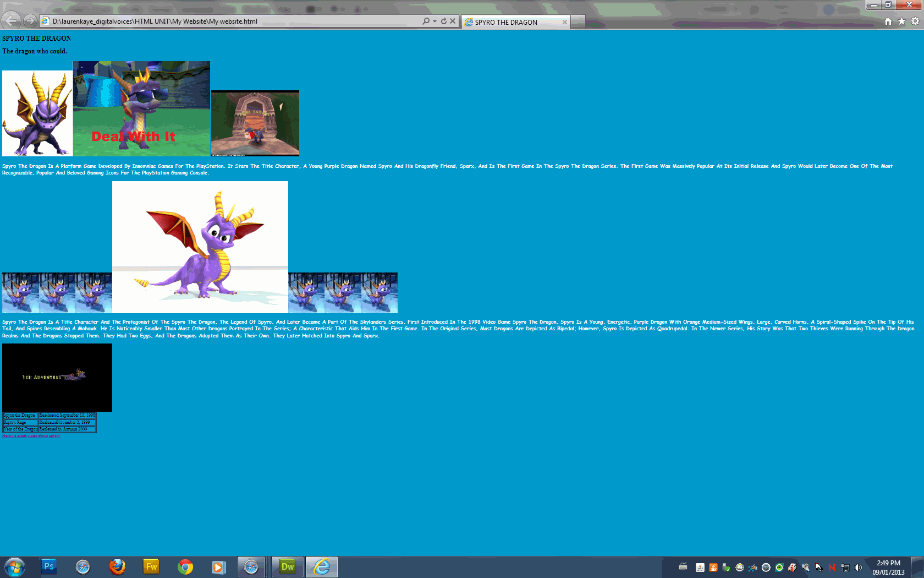Viewport: 924px width, 578px height.
Task: Click the network connection tray icon
Action: [x=845, y=568]
